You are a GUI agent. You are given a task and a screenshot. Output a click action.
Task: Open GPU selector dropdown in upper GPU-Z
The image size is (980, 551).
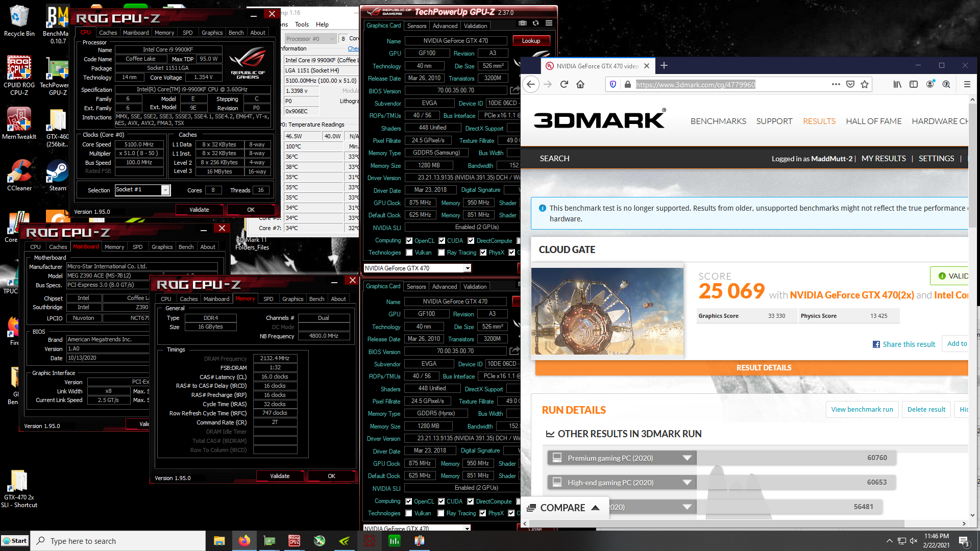pyautogui.click(x=467, y=268)
